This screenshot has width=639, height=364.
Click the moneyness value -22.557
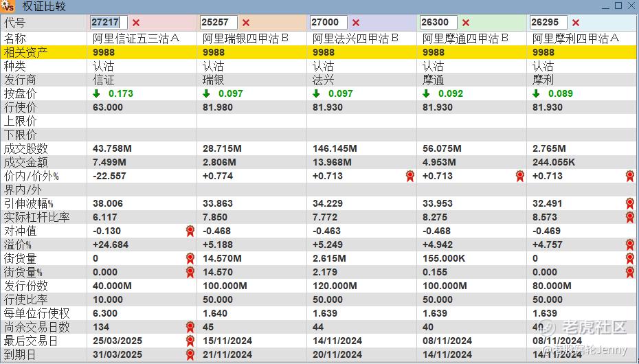point(109,176)
